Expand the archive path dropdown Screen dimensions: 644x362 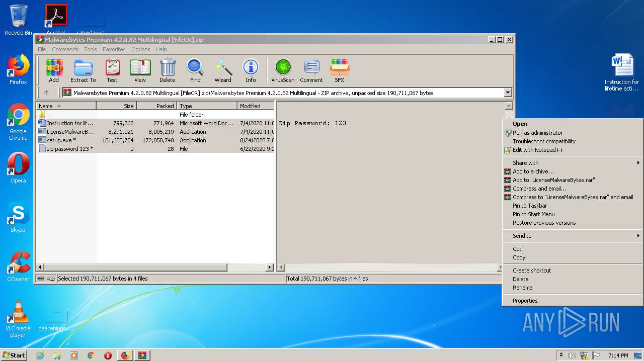(x=508, y=93)
